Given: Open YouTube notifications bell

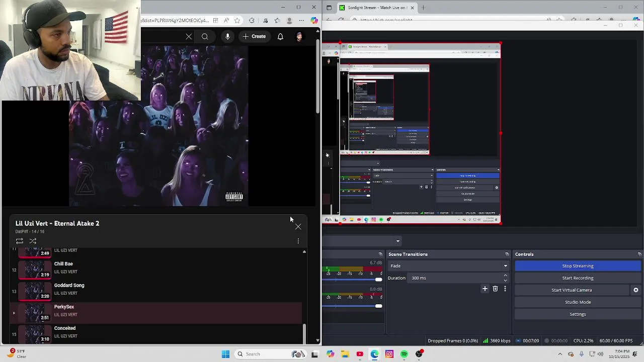Looking at the screenshot, I should pos(280,36).
